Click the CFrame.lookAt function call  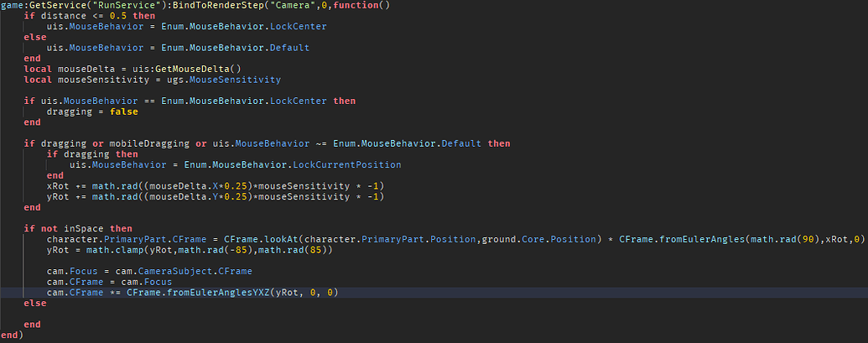click(x=261, y=240)
